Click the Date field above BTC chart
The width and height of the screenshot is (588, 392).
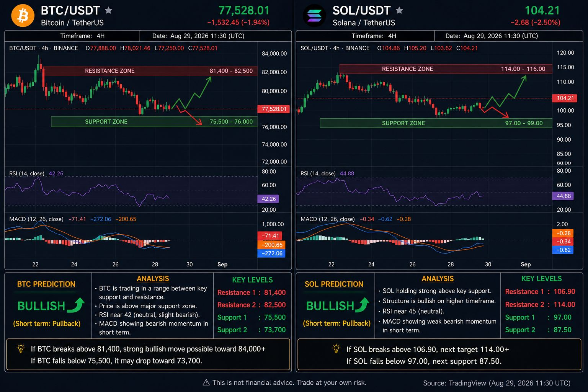click(216, 36)
